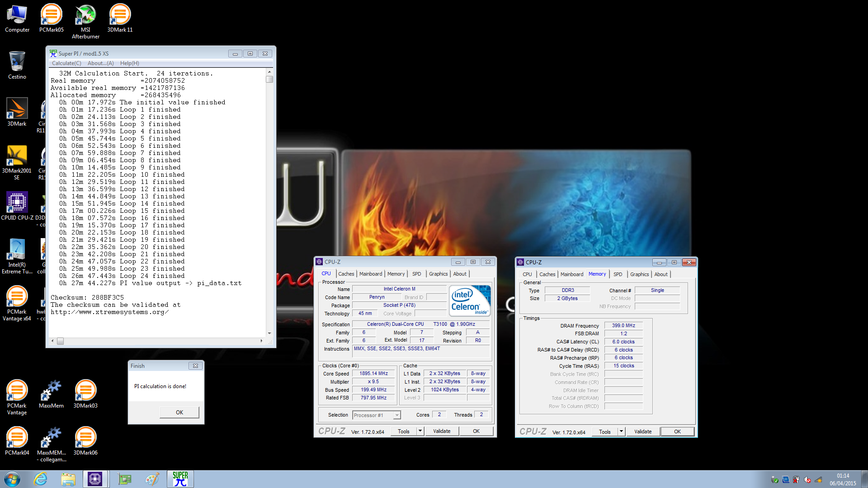Viewport: 868px width, 488px height.
Task: Click the Core Speed value 1895.14 MHz
Action: (x=374, y=374)
